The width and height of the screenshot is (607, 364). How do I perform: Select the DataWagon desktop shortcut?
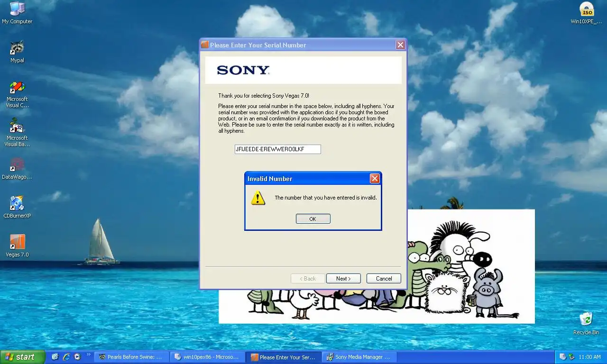coord(17,169)
